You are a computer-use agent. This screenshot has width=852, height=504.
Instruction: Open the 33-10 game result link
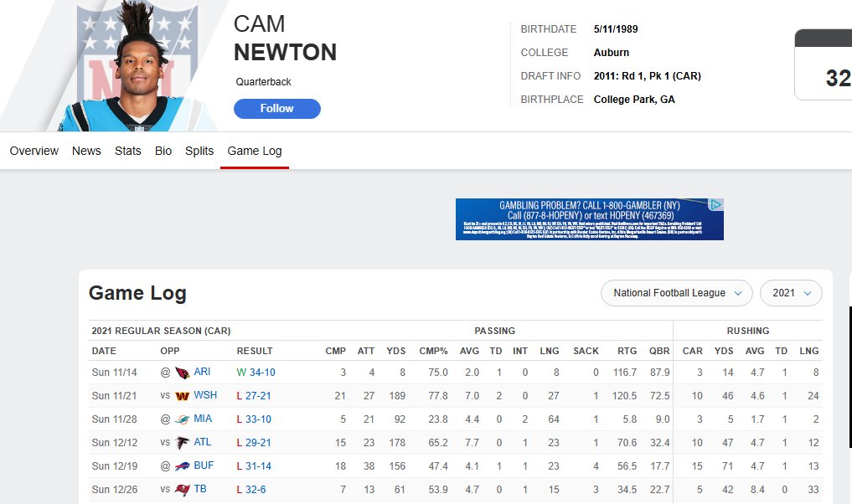pyautogui.click(x=258, y=419)
